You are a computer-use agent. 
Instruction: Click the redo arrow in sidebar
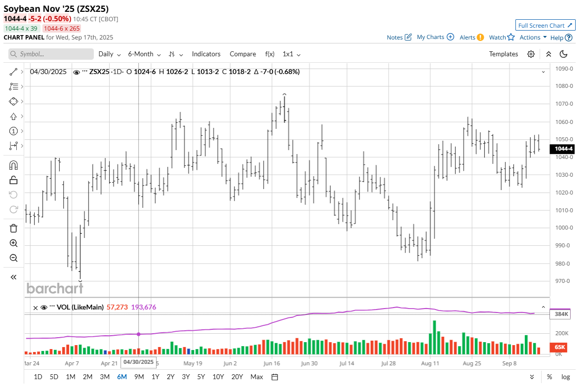click(x=13, y=209)
